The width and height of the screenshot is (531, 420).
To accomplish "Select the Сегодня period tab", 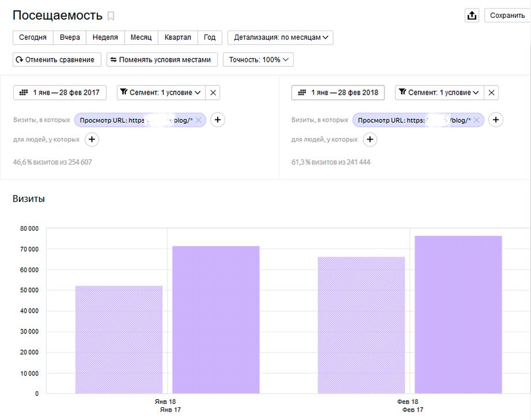I will tap(33, 37).
